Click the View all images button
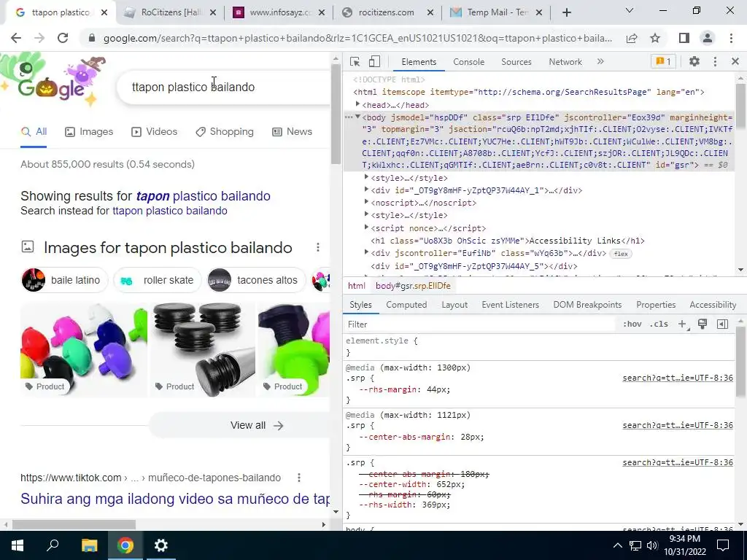 coord(239,425)
